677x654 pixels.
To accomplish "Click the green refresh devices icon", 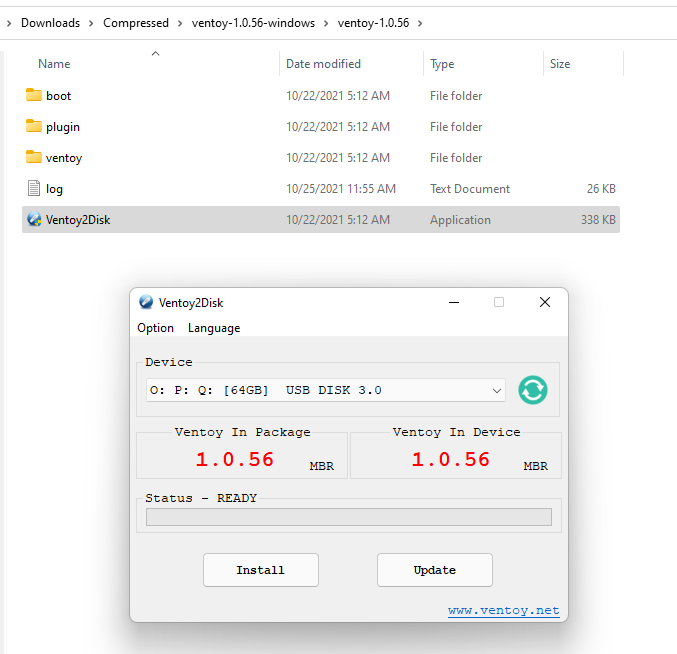I will coord(533,390).
